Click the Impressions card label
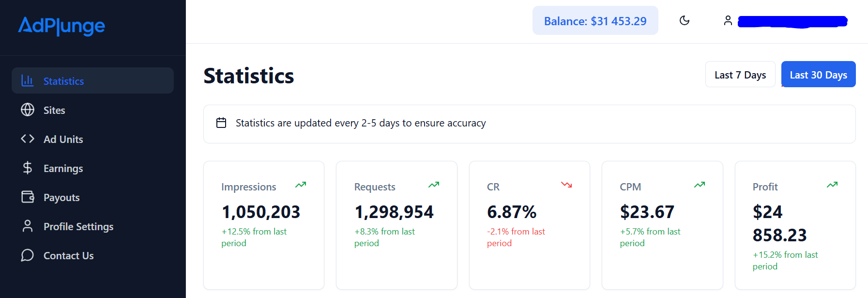Viewport: 868px width, 298px height. click(249, 187)
